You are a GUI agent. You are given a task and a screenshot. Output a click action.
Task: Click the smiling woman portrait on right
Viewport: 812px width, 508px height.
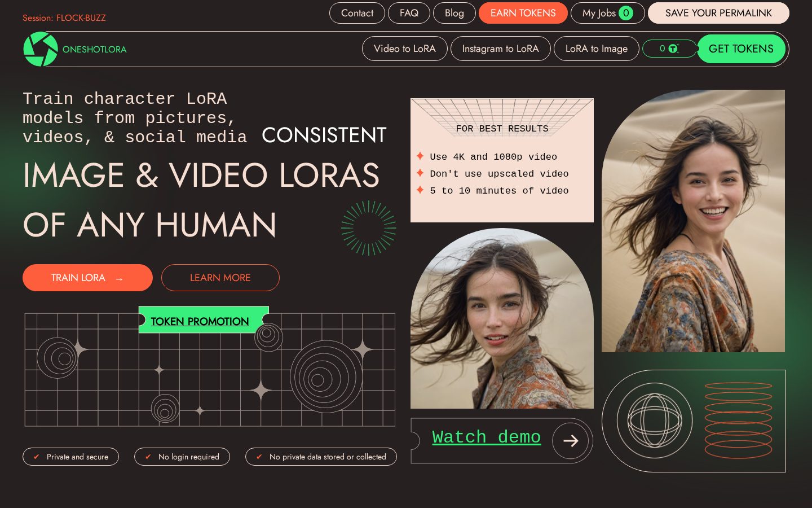pos(693,221)
